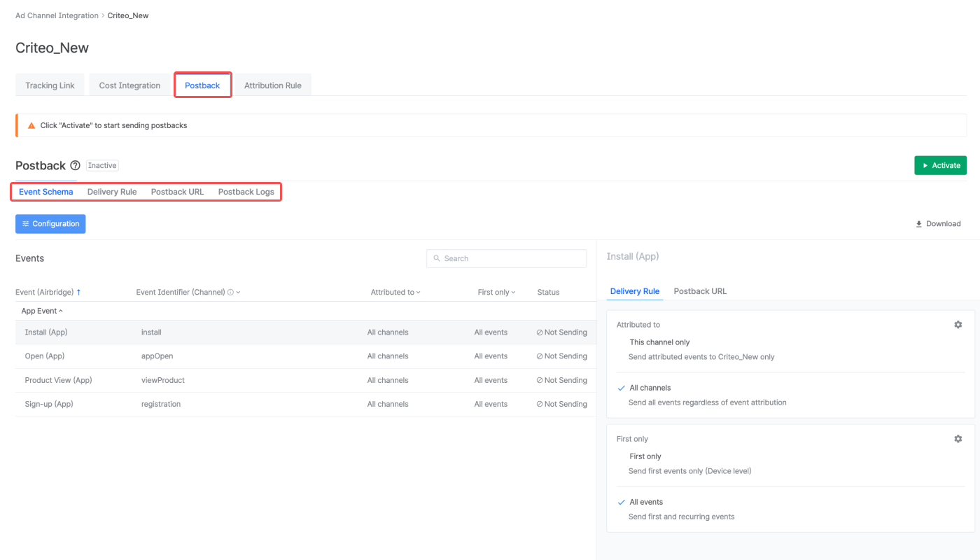980x560 pixels.
Task: Open the Cost Integration tab
Action: 129,85
